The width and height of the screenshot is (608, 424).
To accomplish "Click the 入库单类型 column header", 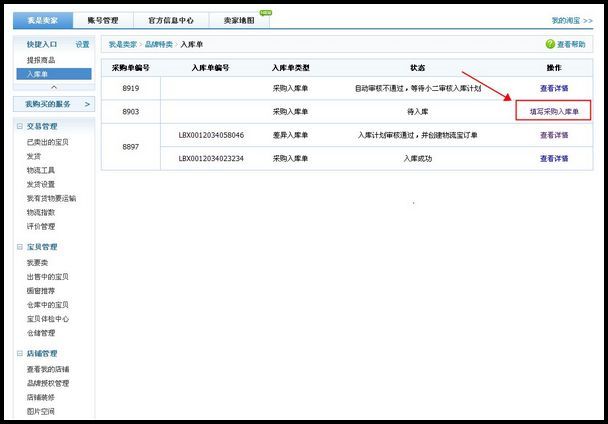I will (x=290, y=68).
